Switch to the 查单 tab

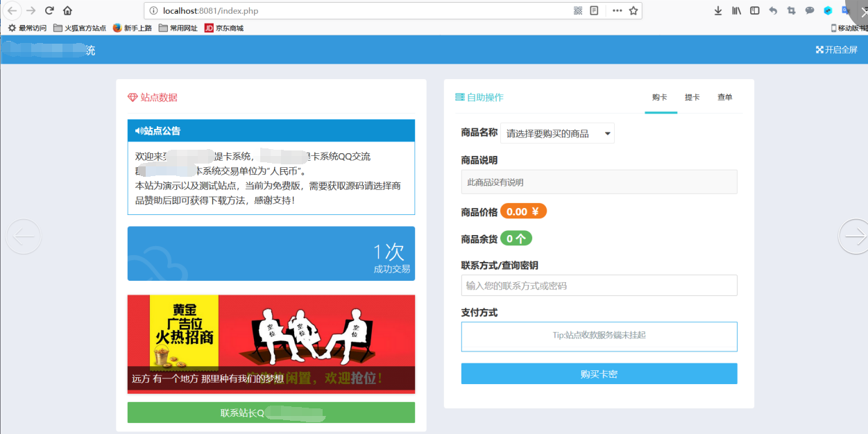(724, 97)
